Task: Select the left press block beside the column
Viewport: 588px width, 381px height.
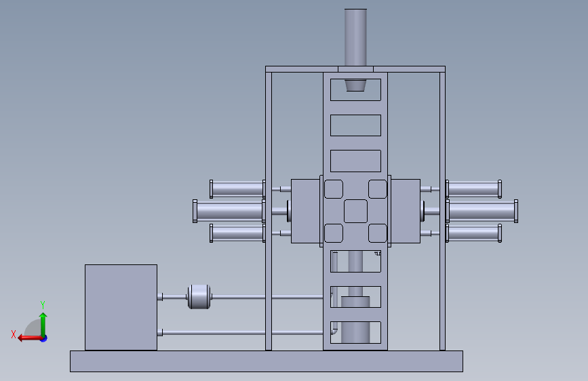Action: pos(305,211)
